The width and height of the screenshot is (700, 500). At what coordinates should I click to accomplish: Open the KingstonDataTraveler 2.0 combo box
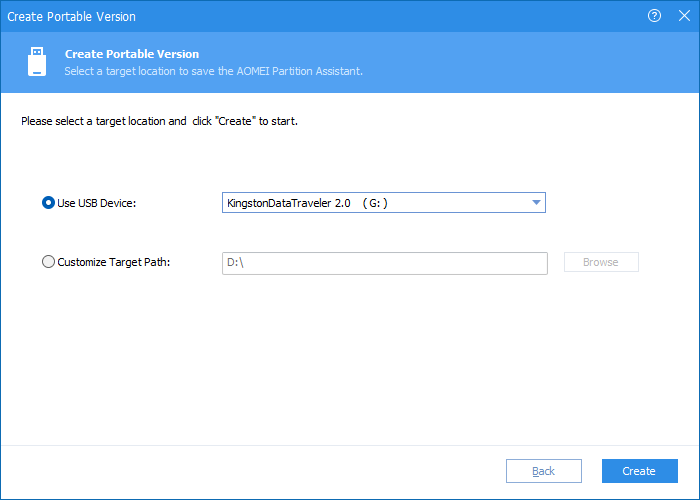(x=384, y=203)
